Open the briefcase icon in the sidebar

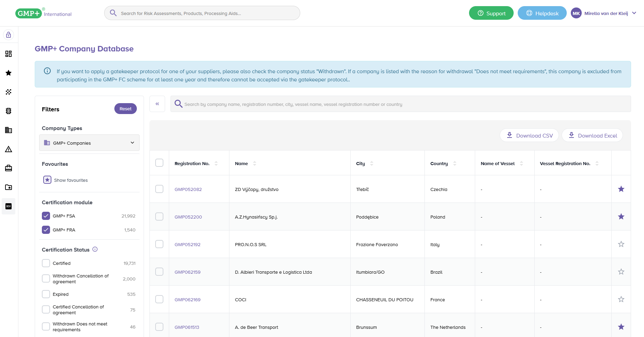[9, 168]
